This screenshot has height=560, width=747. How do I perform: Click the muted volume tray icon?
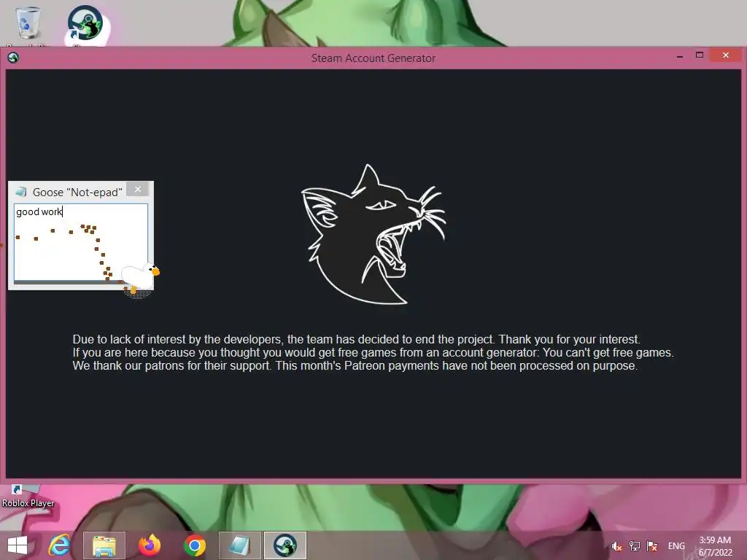[616, 546]
